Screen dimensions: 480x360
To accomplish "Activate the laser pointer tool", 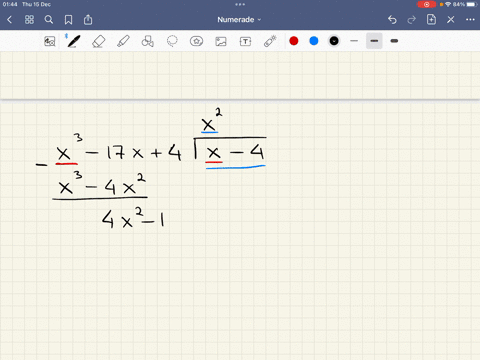I will [270, 41].
